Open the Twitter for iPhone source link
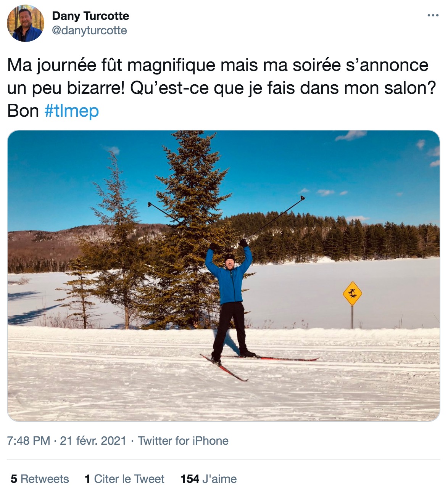 [183, 441]
